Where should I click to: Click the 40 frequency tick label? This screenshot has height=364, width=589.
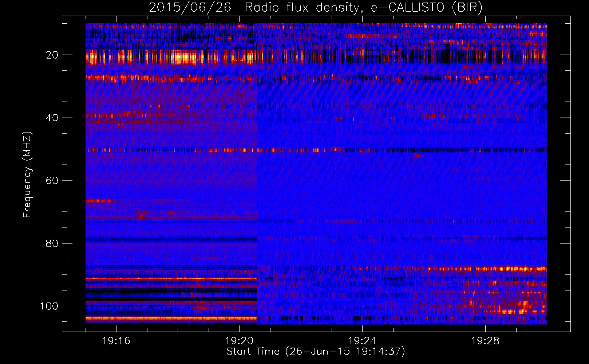[52, 118]
